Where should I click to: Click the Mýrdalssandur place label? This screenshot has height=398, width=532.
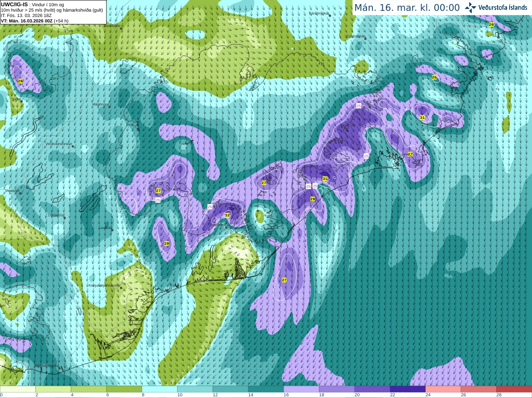pos(47,366)
